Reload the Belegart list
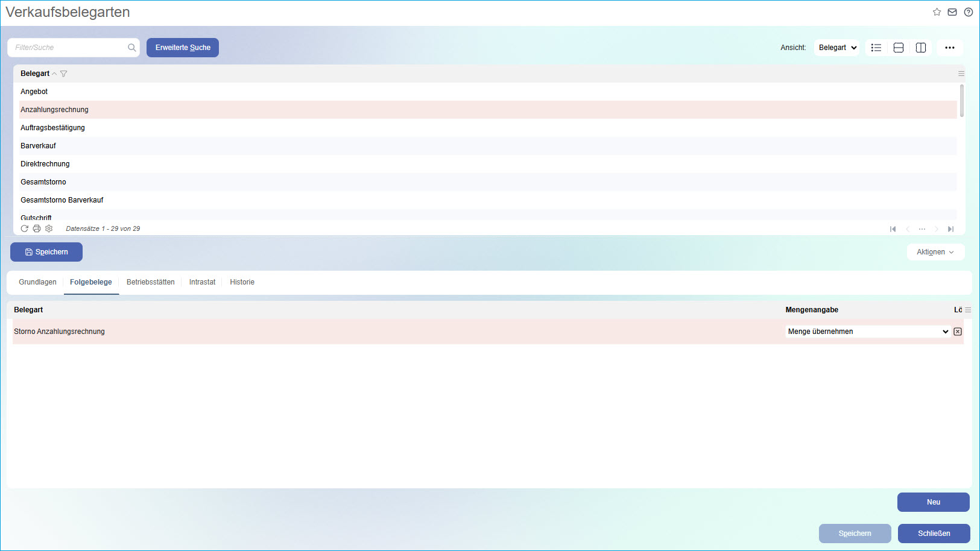This screenshot has height=551, width=980. tap(25, 228)
